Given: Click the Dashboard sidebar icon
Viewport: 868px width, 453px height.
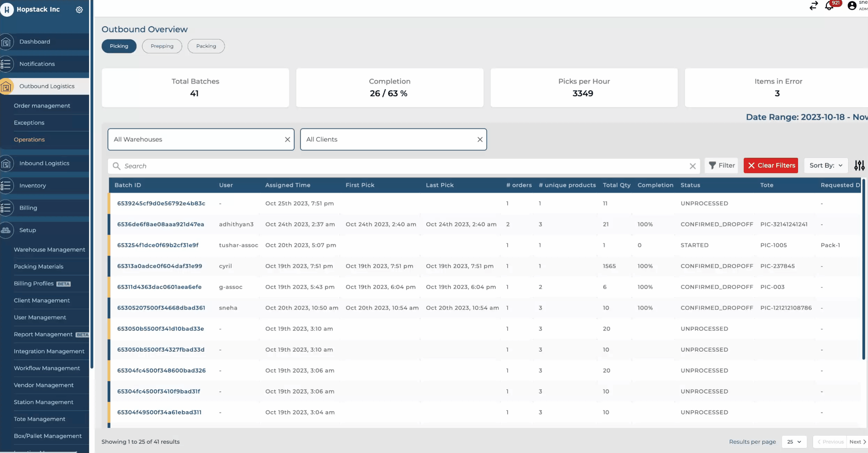Looking at the screenshot, I should (x=6, y=42).
